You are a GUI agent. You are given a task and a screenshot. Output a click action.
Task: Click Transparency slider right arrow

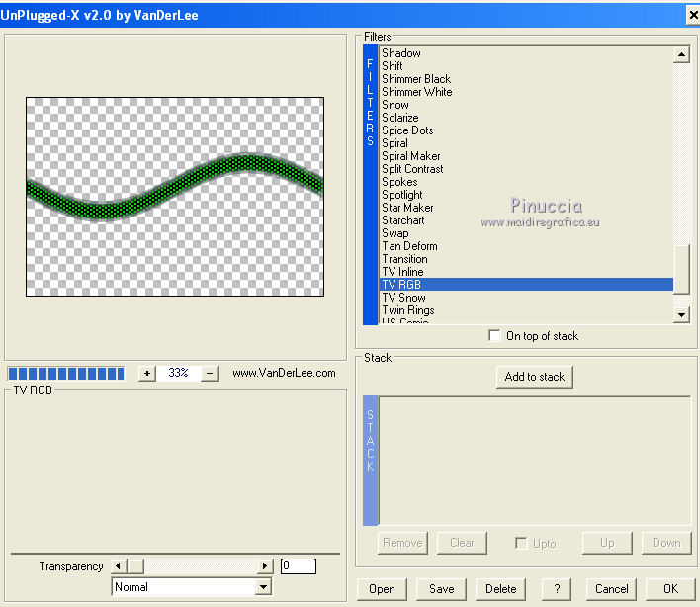tap(265, 565)
